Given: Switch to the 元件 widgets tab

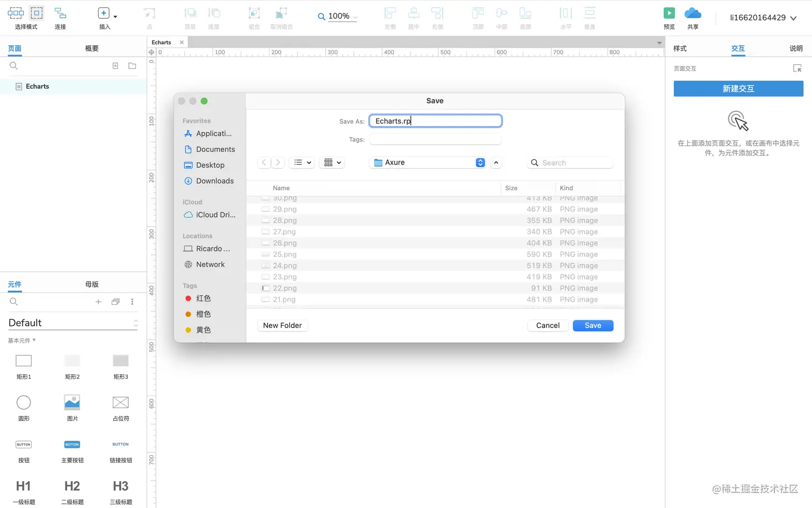Looking at the screenshot, I should (15, 284).
